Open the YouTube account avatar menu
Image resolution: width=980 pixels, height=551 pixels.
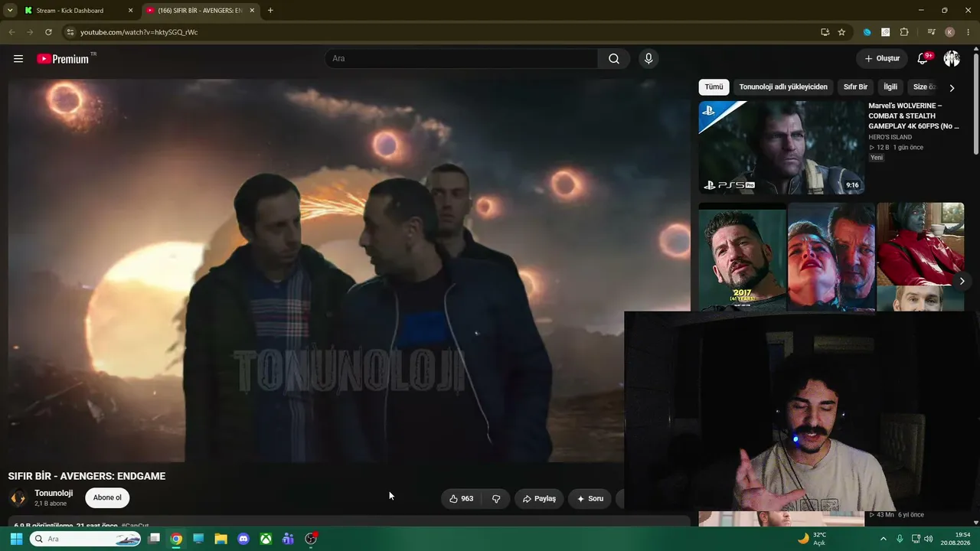tap(952, 59)
